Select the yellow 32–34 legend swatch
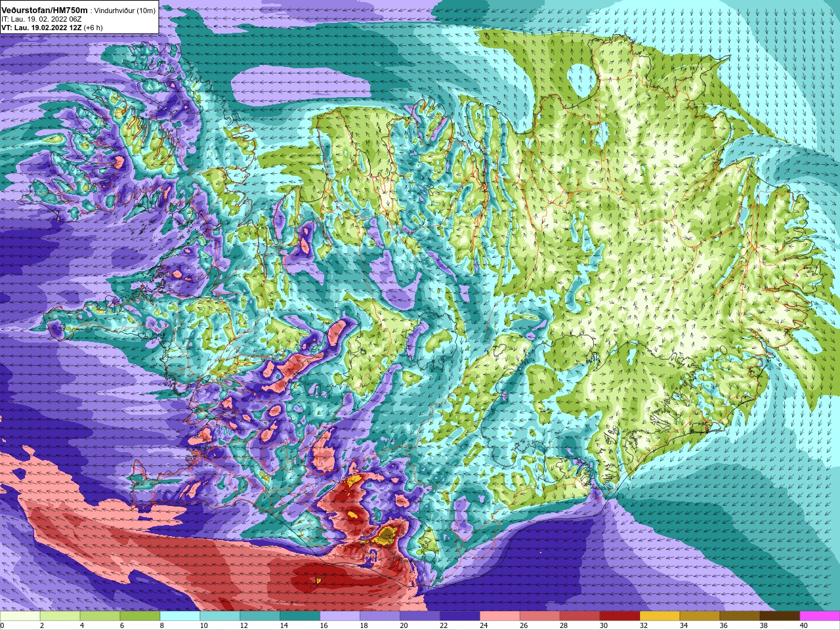 [x=661, y=616]
